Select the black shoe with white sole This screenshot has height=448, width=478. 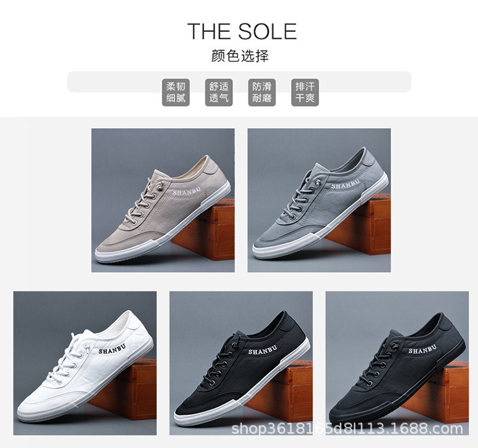point(241,363)
